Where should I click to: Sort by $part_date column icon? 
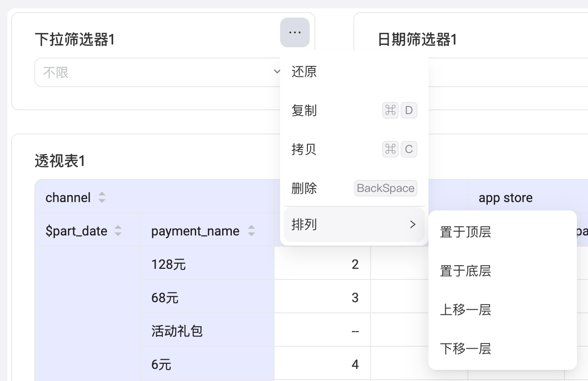pyautogui.click(x=118, y=231)
